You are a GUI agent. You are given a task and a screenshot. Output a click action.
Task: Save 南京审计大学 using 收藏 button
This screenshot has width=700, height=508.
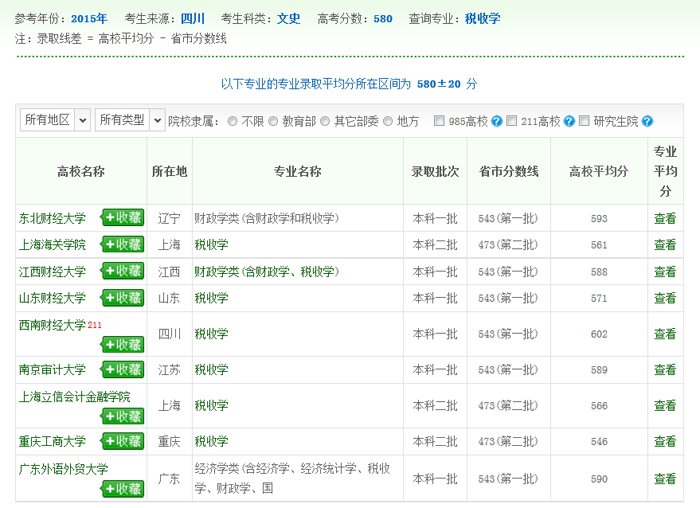tap(122, 369)
